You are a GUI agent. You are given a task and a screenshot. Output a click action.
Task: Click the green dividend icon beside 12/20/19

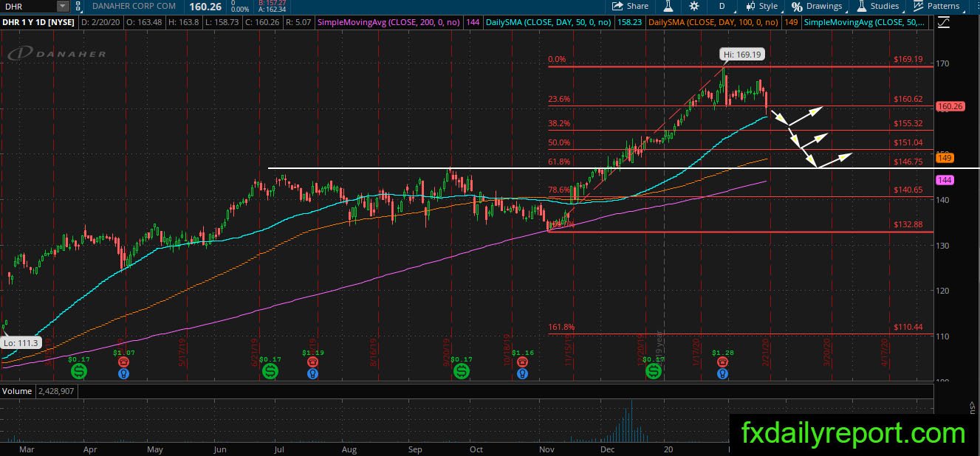(x=654, y=370)
